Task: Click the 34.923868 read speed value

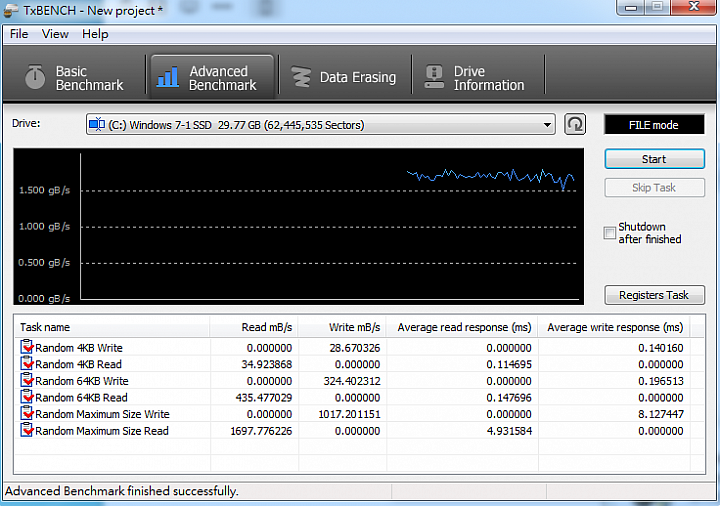Action: tap(267, 364)
